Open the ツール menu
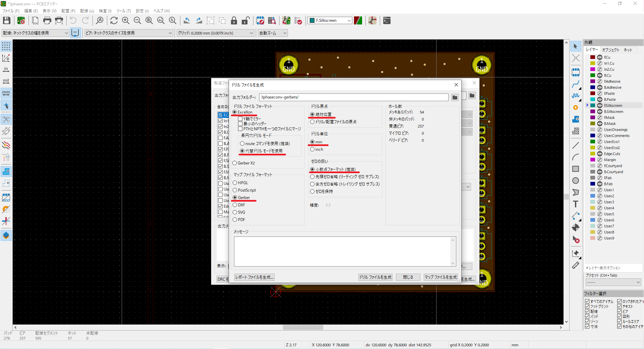This screenshot has width=644, height=349. click(x=123, y=11)
